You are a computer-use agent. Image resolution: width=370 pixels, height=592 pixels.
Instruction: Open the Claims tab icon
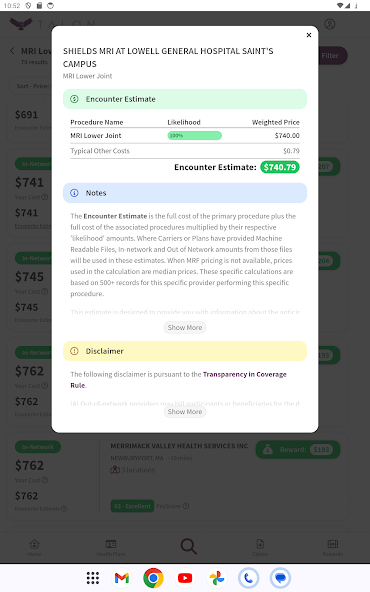[260, 544]
